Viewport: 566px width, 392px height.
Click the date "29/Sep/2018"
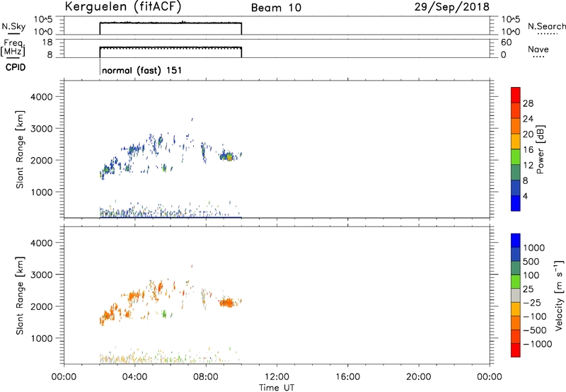pyautogui.click(x=452, y=6)
